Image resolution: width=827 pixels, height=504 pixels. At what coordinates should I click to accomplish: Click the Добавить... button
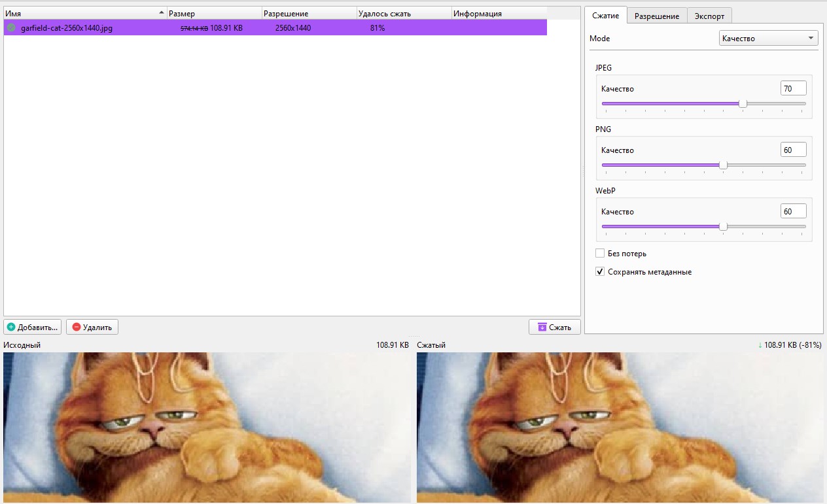pos(32,327)
